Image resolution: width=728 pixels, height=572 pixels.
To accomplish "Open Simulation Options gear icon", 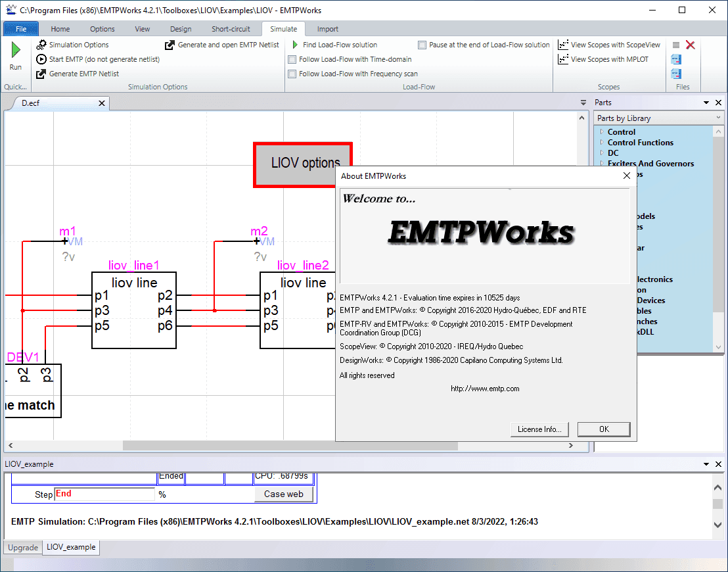I will [x=41, y=45].
